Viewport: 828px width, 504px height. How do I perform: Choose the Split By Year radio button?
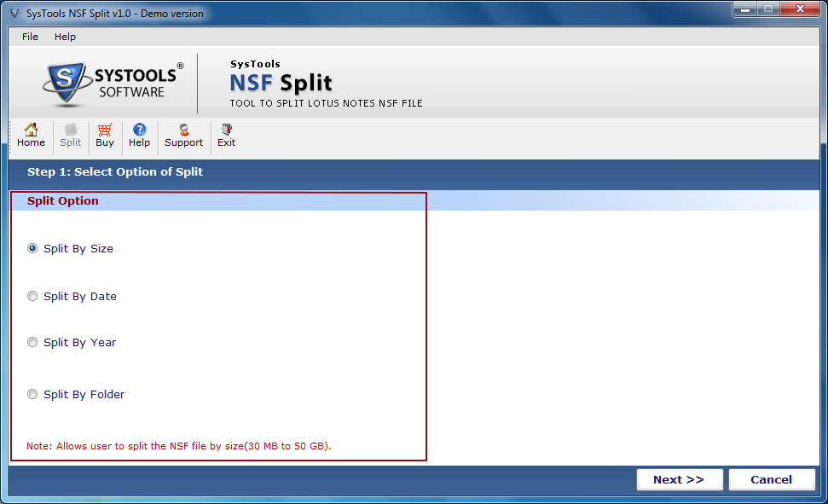tap(32, 342)
